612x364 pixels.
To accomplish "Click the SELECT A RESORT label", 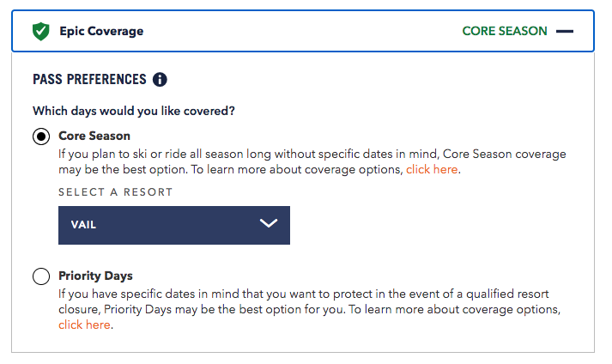I will pos(115,192).
